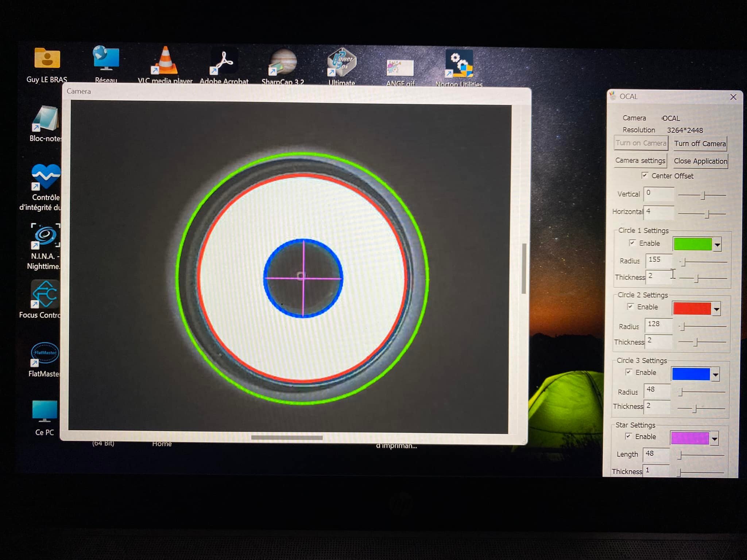The height and width of the screenshot is (560, 747).
Task: Open VLC media player desktop icon
Action: coord(165,62)
